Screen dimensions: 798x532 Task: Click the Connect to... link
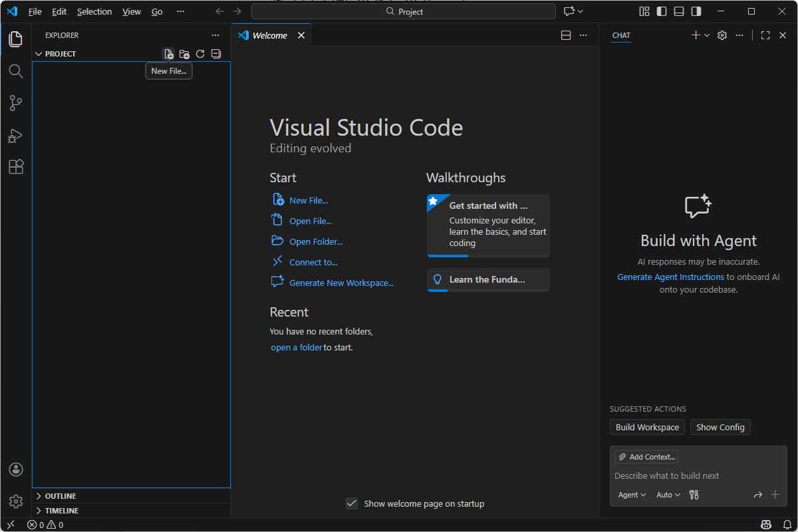tap(313, 262)
